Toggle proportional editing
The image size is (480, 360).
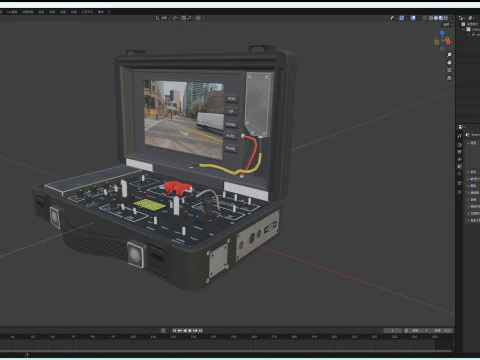click(x=198, y=18)
